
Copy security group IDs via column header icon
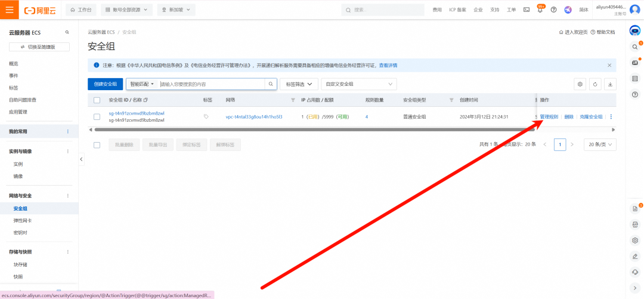(146, 100)
